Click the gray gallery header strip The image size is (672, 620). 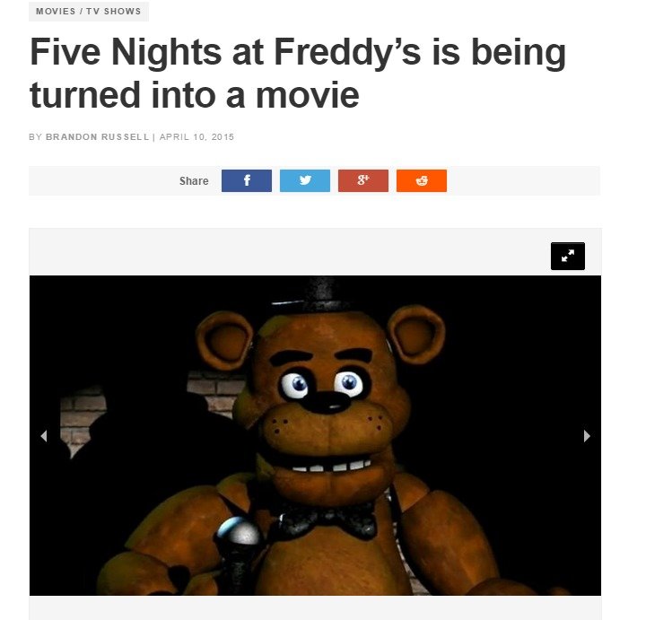(316, 252)
